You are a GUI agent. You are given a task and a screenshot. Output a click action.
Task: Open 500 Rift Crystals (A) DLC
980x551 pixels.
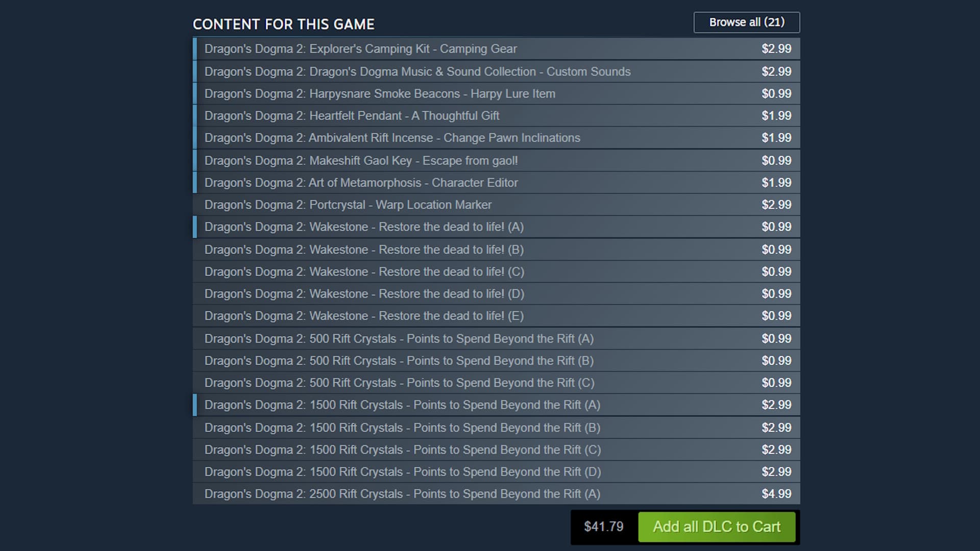(399, 339)
